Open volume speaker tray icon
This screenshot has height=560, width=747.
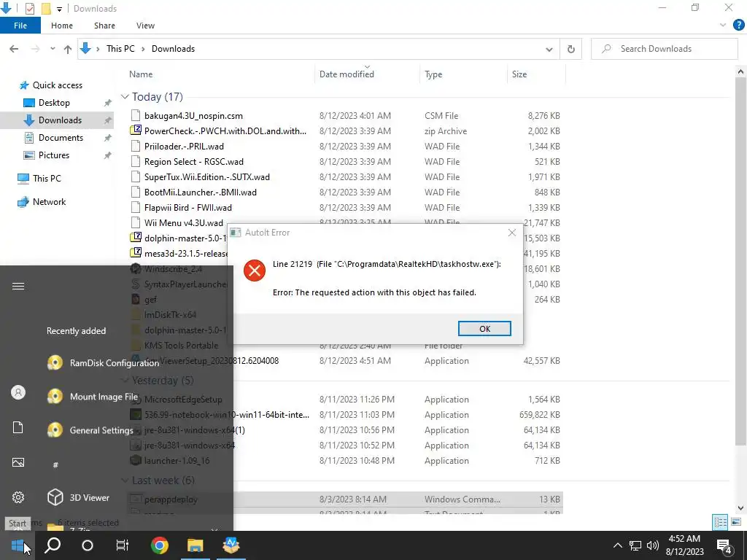(653, 545)
